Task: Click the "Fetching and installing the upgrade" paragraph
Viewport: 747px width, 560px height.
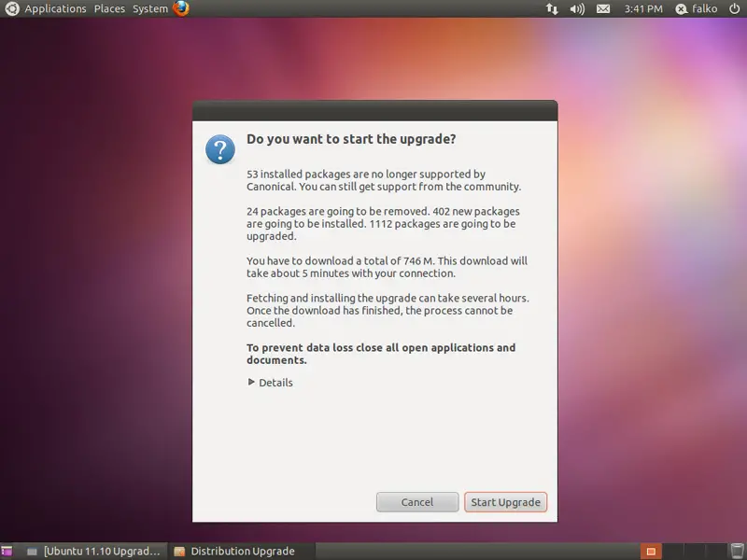Action: coord(388,311)
